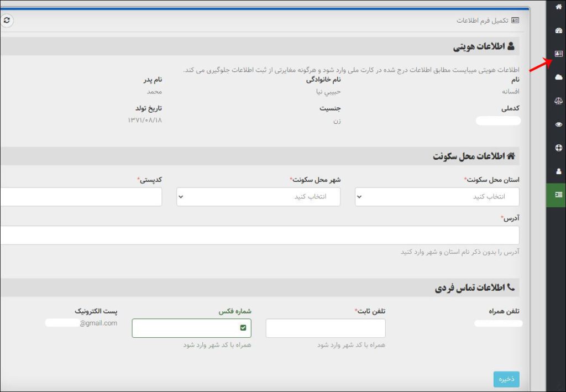Viewport: 566px width, 392px height.
Task: Select the green highlighted list icon in sidebar
Action: tap(556, 195)
